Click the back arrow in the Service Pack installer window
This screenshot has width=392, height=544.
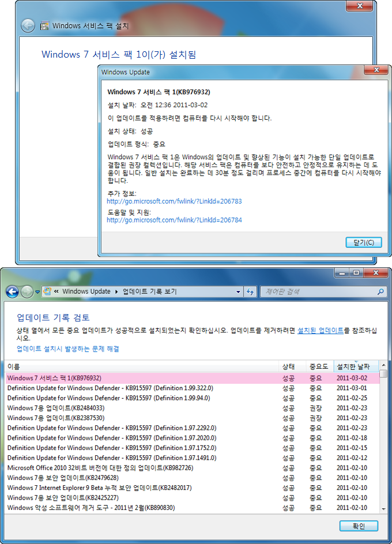coord(28,26)
